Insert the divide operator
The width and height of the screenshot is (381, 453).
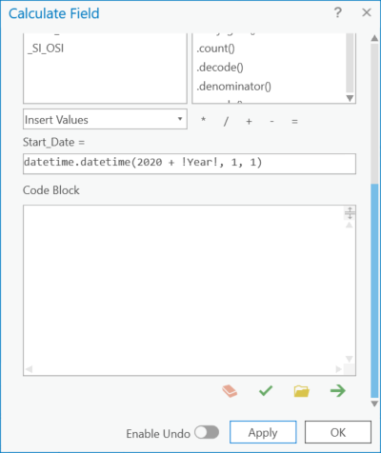click(x=226, y=121)
